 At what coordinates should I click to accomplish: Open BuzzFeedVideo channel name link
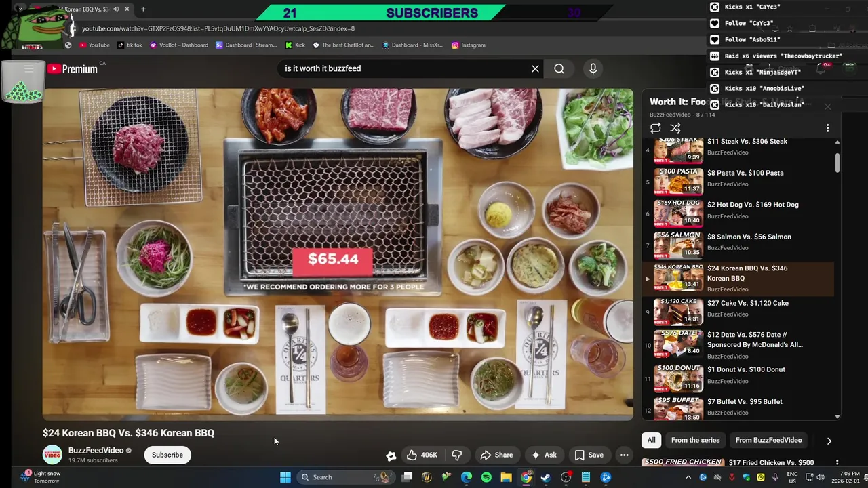pyautogui.click(x=96, y=451)
